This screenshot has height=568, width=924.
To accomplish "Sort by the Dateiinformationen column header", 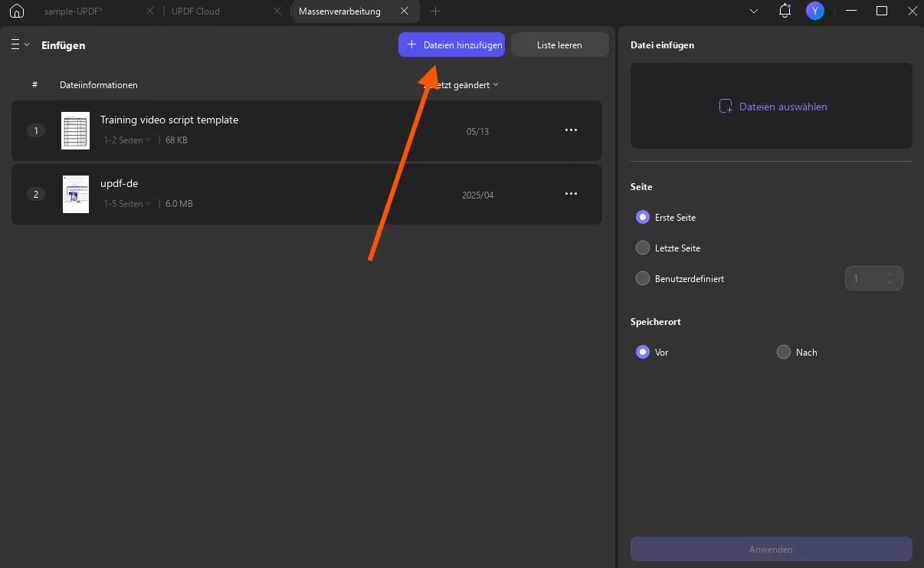I will pos(99,85).
